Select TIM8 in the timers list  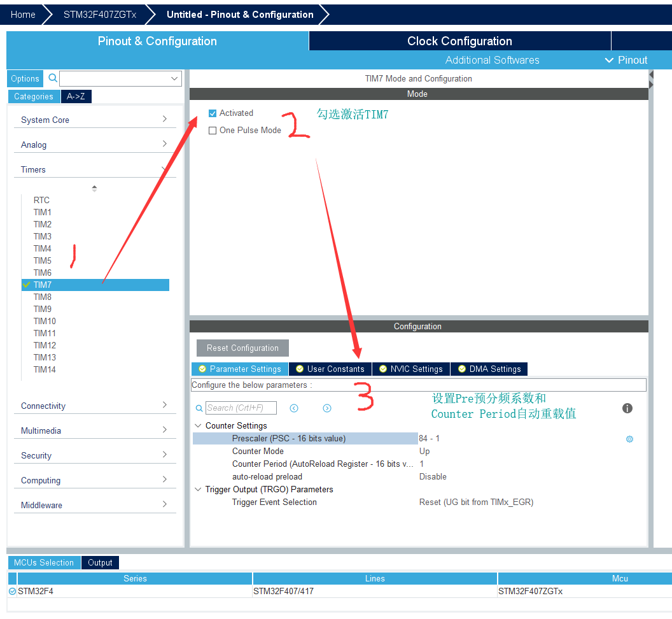43,297
